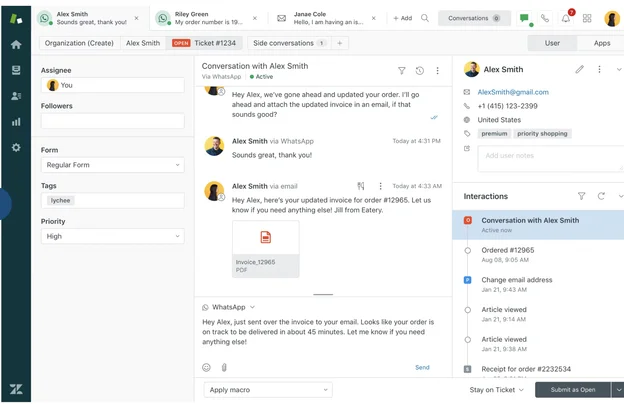Open three-dot menu on email message
The width and height of the screenshot is (624, 404).
[x=380, y=186]
